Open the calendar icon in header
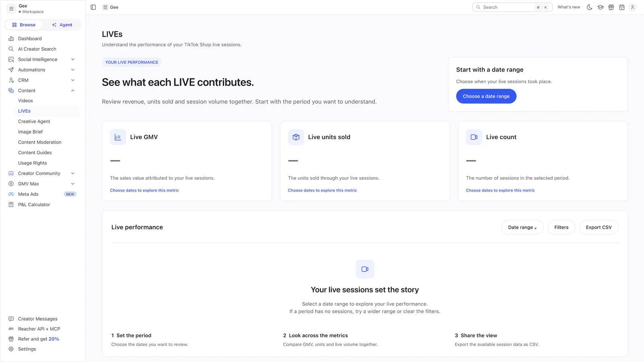This screenshot has width=644, height=362. pyautogui.click(x=622, y=7)
